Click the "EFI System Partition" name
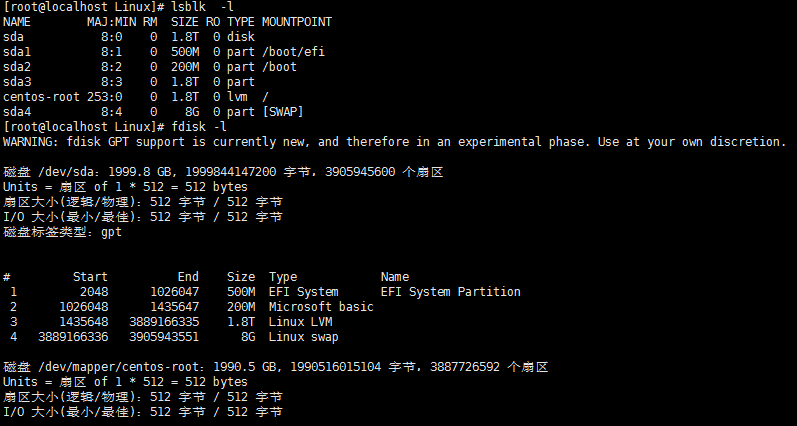 pyautogui.click(x=450, y=292)
